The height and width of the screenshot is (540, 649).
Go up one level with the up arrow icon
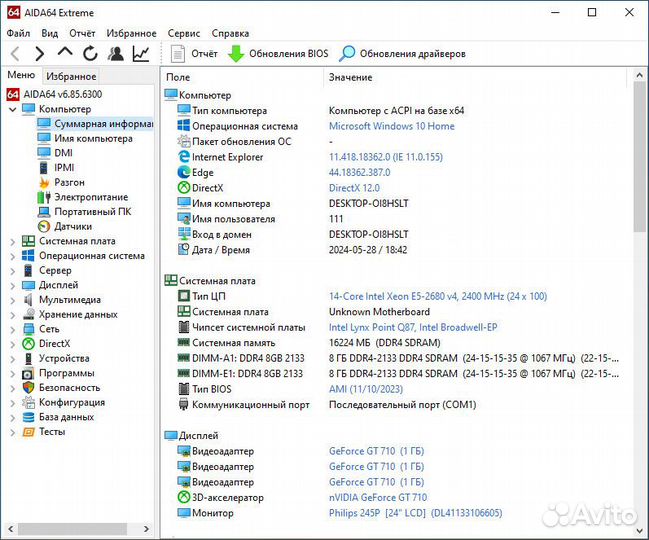point(65,53)
